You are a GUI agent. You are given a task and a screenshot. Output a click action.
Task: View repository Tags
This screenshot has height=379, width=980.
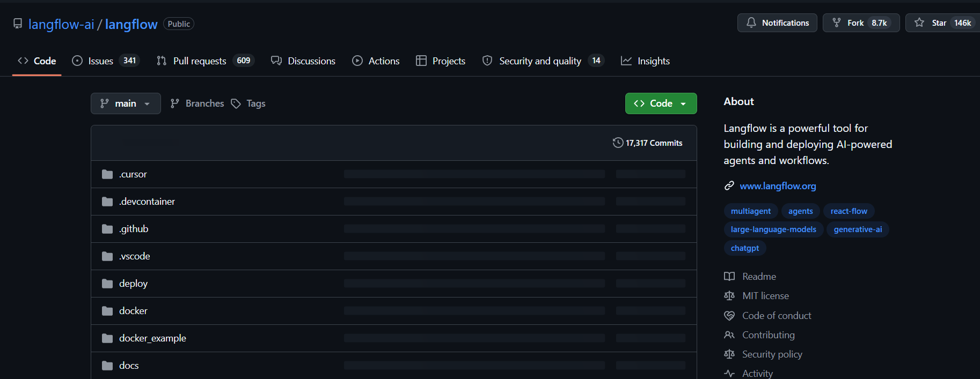pos(248,103)
